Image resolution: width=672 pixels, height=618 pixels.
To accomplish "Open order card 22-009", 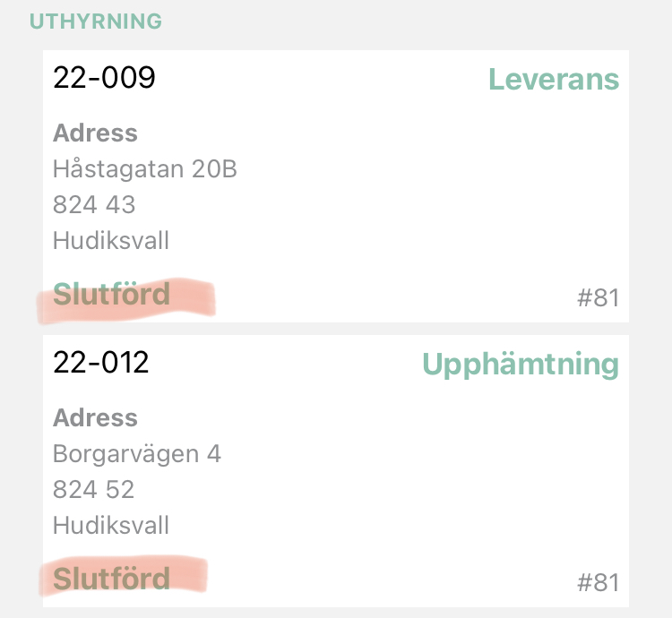I will pos(336,186).
